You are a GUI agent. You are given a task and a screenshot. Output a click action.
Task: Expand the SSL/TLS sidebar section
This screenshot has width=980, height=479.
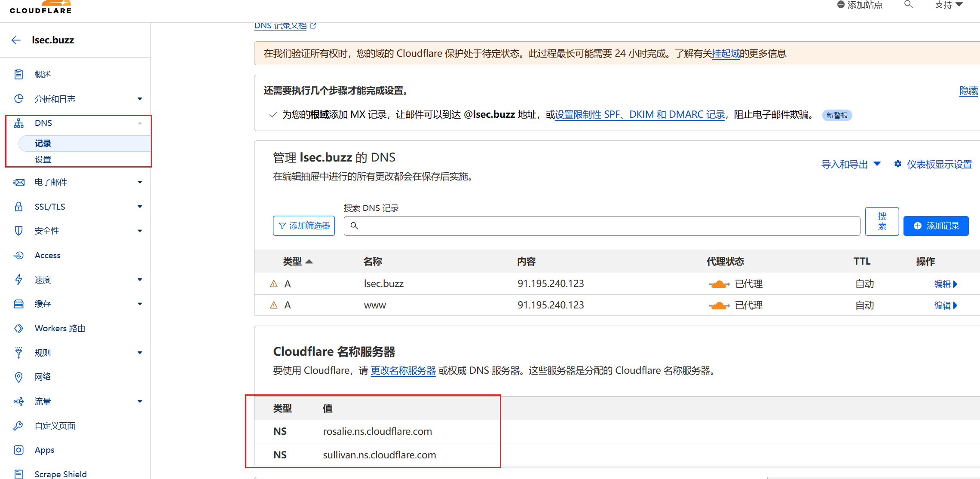click(x=140, y=207)
